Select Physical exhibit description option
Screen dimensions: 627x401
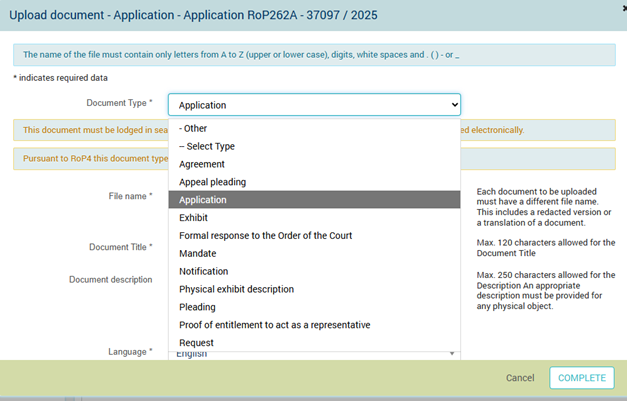coord(236,289)
